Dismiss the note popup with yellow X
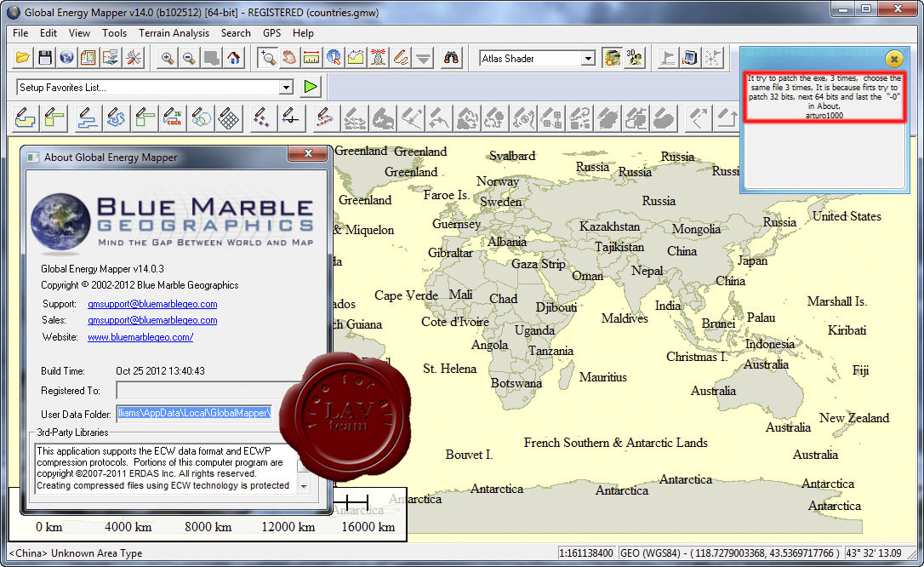 pyautogui.click(x=894, y=59)
